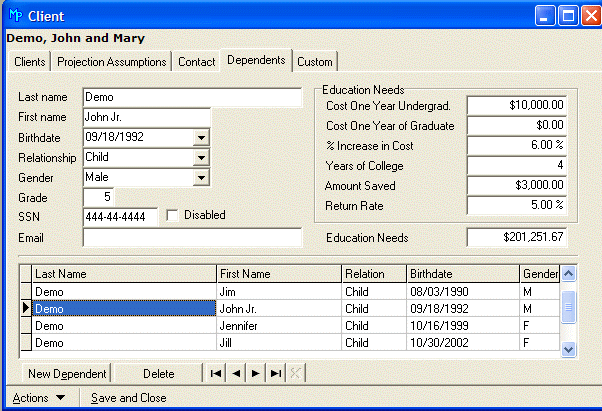Screen dimensions: 602x411
Task: Open the Projection Assumptions tab
Action: (111, 62)
